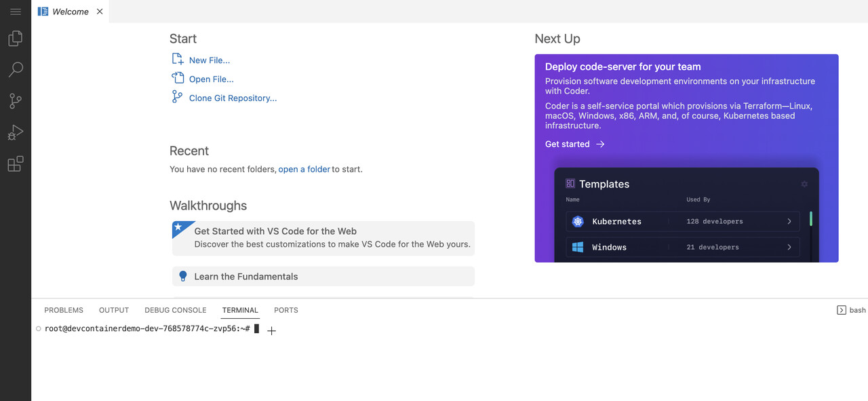Viewport: 868px width, 401px height.
Task: Click the root@devcontainerdemo terminal prompt text
Action: point(147,328)
